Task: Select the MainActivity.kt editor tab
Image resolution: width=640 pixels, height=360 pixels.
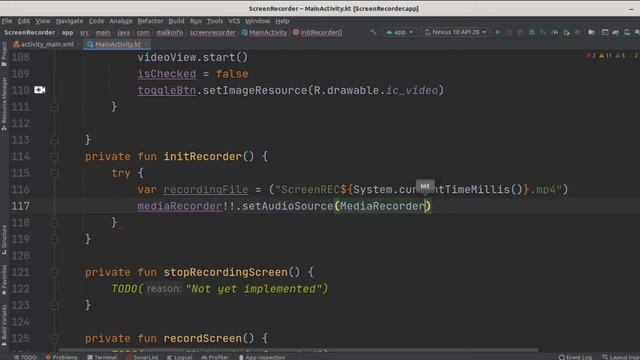Action: (x=116, y=44)
